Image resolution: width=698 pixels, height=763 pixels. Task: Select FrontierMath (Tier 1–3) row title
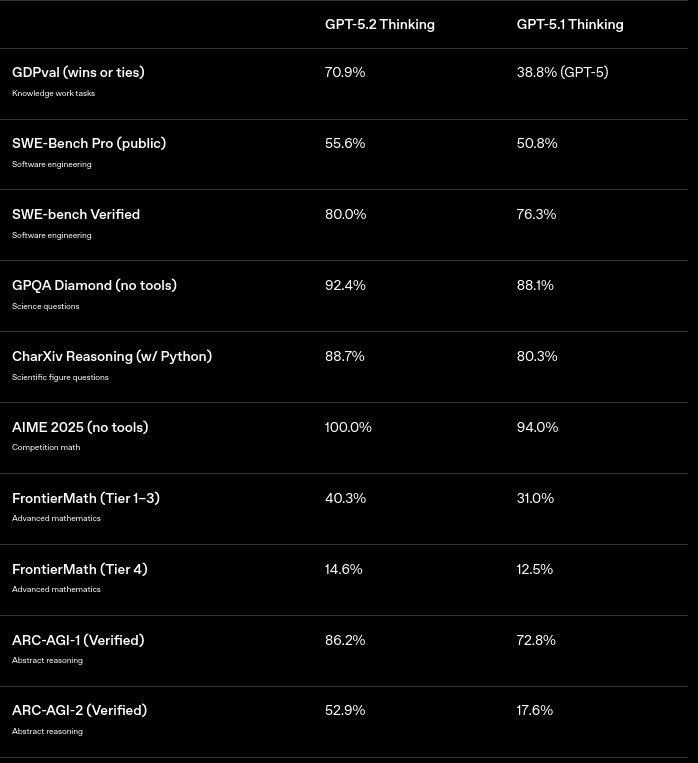point(86,499)
